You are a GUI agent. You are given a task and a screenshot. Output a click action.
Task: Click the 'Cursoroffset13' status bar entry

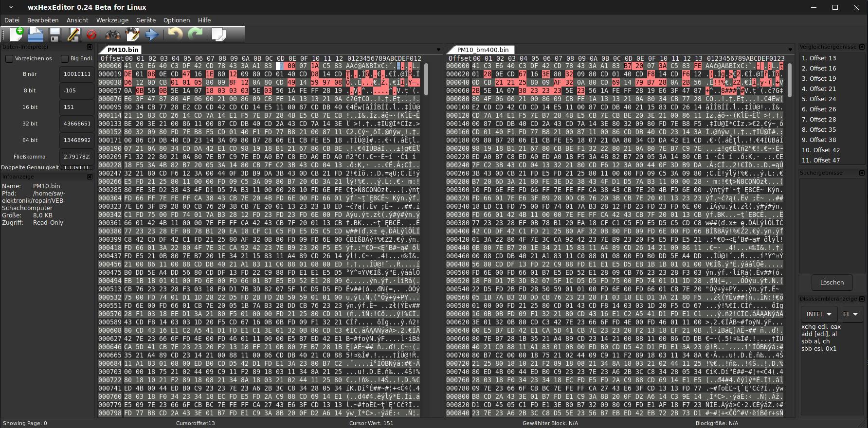coord(195,423)
